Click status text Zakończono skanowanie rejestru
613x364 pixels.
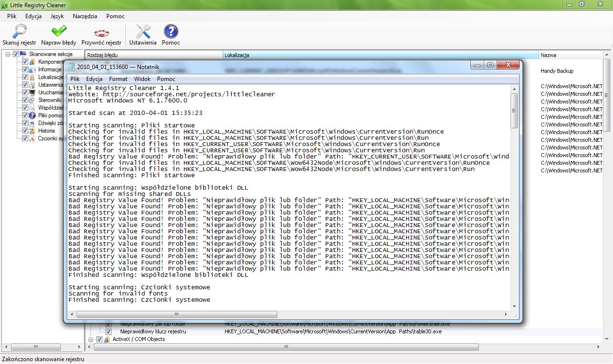43,359
